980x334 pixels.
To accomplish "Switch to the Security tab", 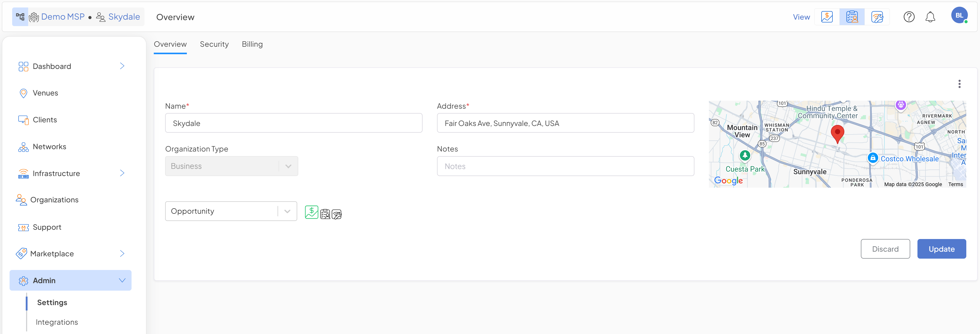I will point(214,44).
